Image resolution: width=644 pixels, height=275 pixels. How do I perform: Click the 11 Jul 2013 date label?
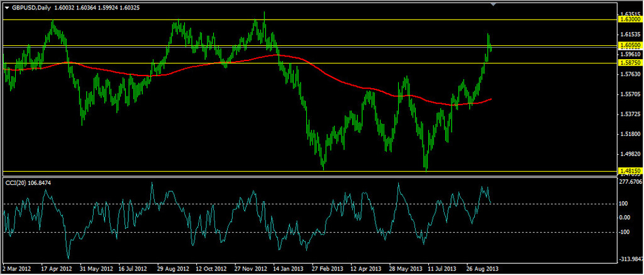443,269
